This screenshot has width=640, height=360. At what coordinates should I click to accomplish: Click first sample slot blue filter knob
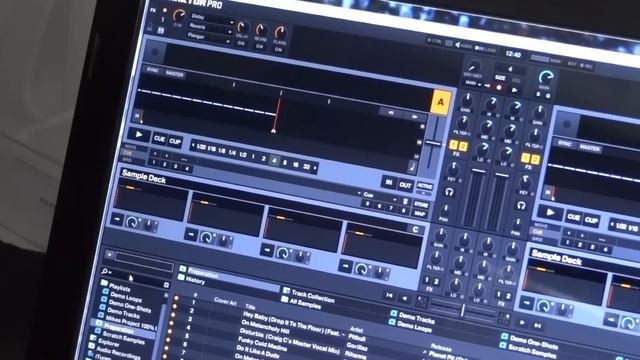pos(132,222)
